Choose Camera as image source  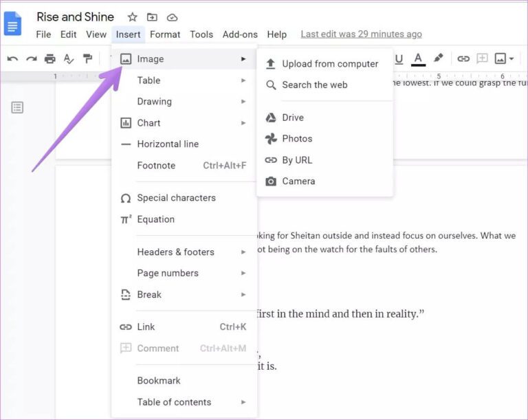pyautogui.click(x=324, y=181)
